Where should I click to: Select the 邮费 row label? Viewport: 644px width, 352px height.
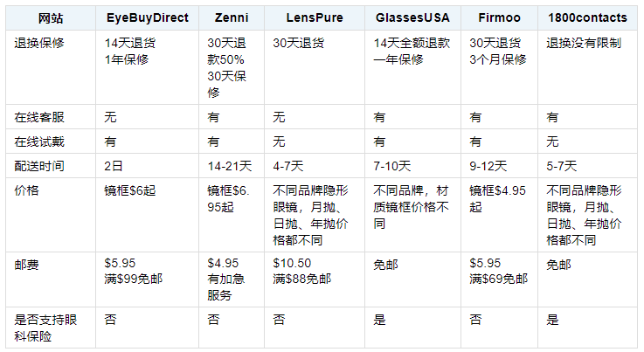click(x=26, y=262)
